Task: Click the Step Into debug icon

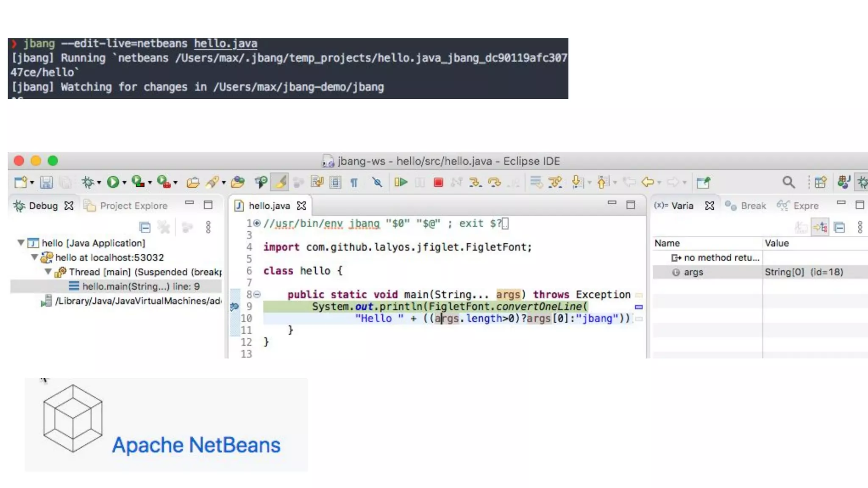Action: point(475,183)
